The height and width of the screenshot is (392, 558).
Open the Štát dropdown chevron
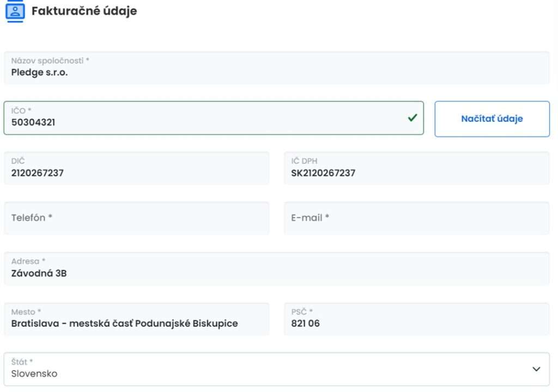pos(536,369)
